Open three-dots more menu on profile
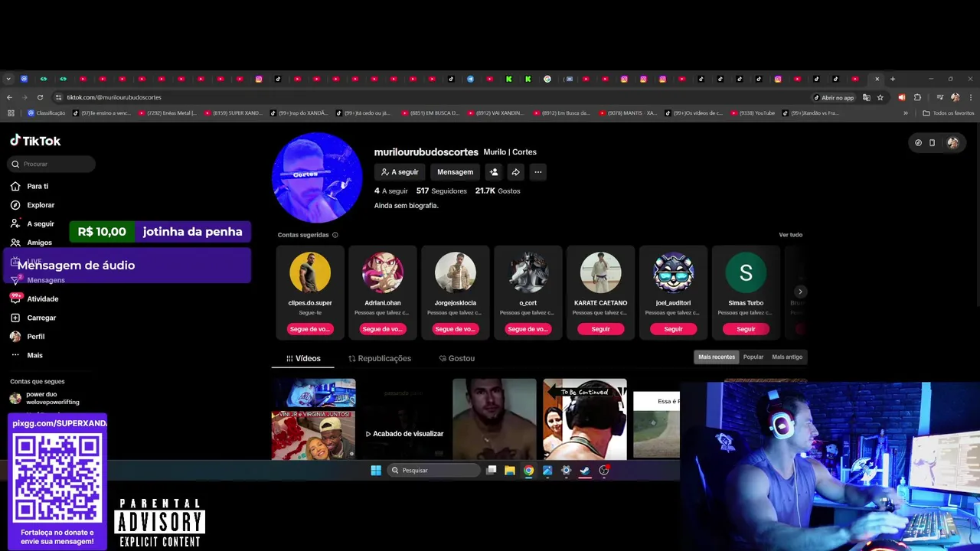This screenshot has width=980, height=551. (538, 172)
